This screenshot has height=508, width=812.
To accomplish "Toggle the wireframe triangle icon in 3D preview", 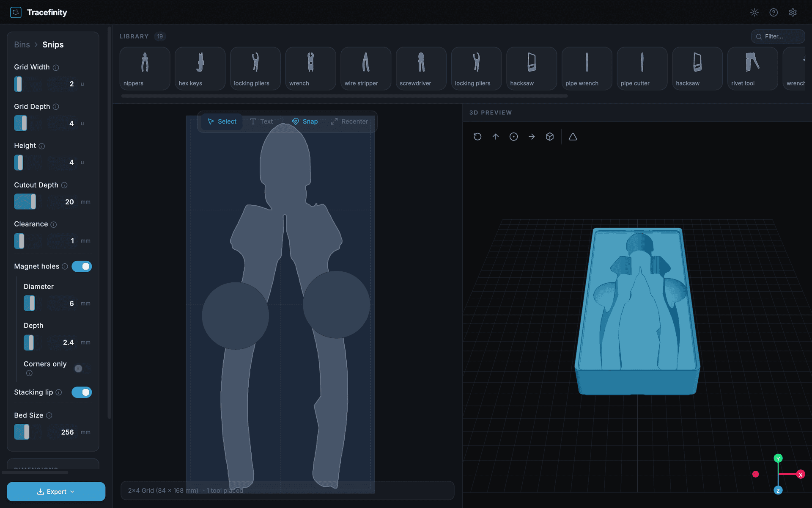I will (573, 136).
